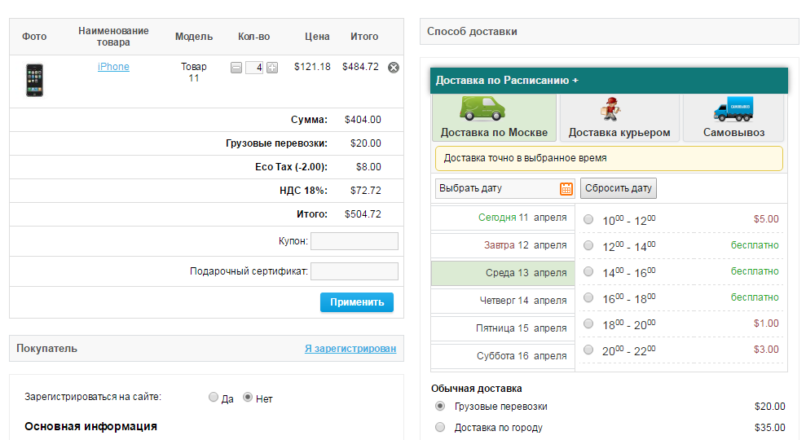Click the Купон input field

[x=354, y=241]
